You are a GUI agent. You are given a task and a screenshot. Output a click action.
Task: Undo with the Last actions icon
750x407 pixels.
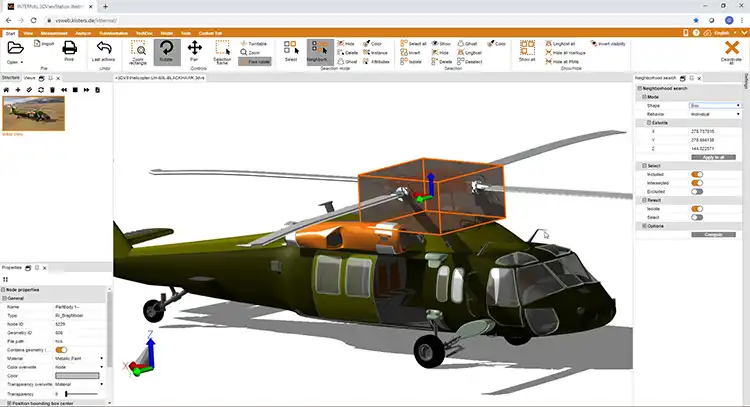tap(104, 51)
